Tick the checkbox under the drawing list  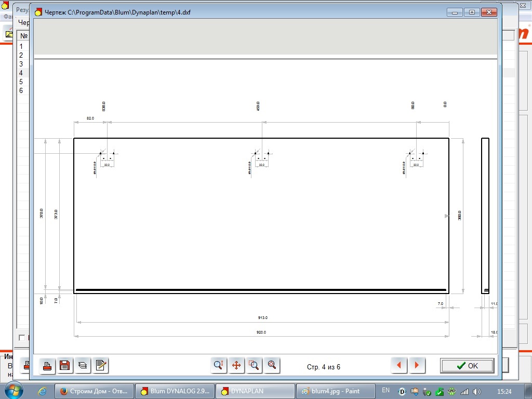[22, 338]
